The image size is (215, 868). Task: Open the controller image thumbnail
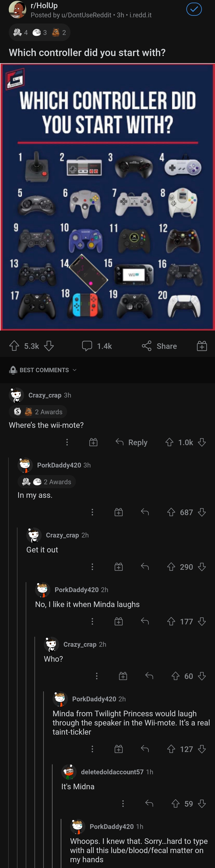(x=108, y=197)
